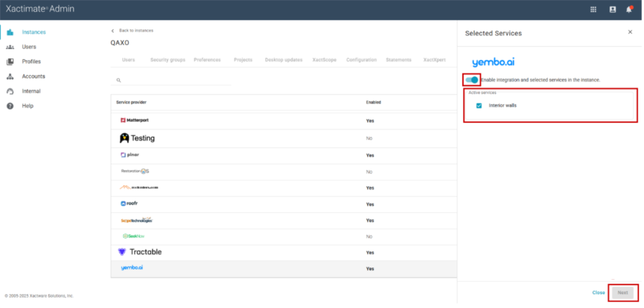
Task: Click the Next button
Action: click(x=623, y=293)
